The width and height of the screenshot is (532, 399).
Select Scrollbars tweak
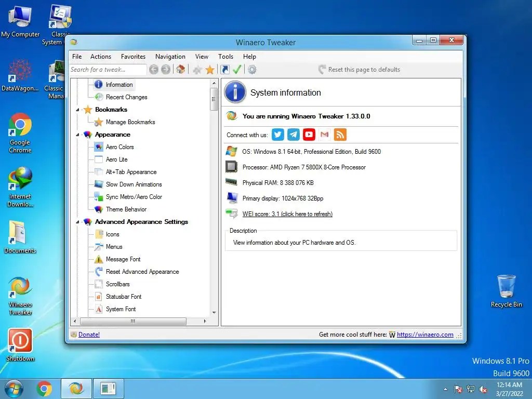coord(117,284)
